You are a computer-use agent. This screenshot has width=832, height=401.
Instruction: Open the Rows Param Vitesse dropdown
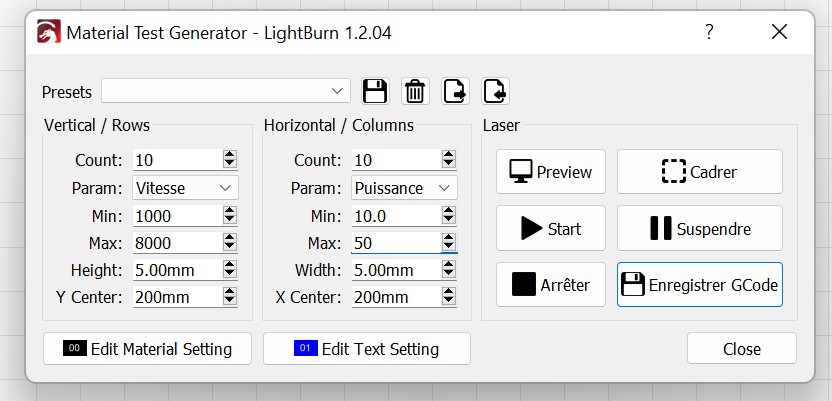(185, 188)
